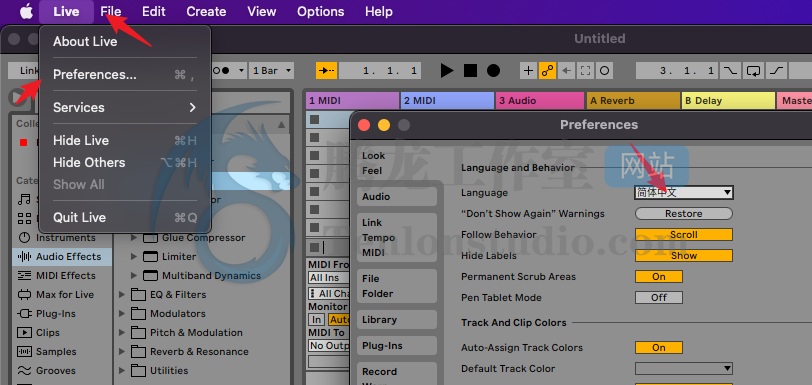
Task: Click the Max for Live category icon
Action: [x=24, y=295]
